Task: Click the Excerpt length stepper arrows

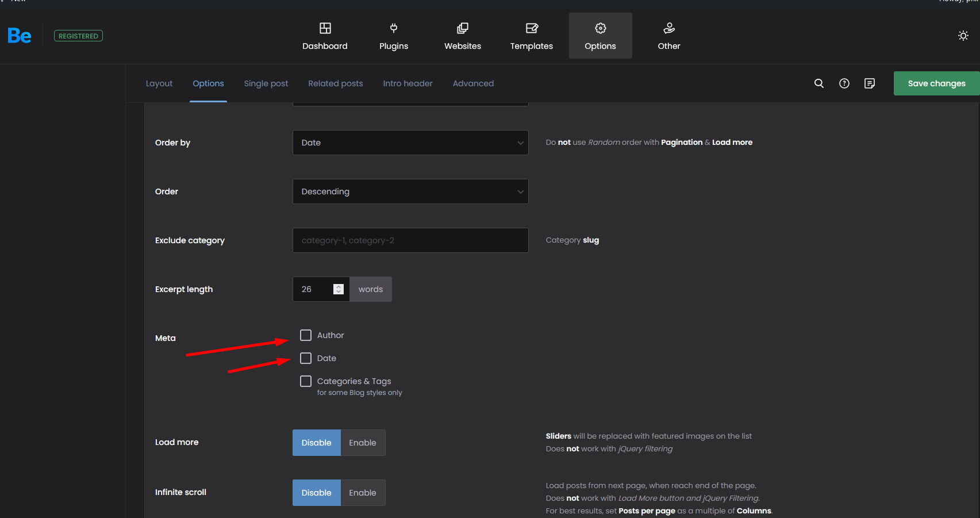Action: [339, 289]
